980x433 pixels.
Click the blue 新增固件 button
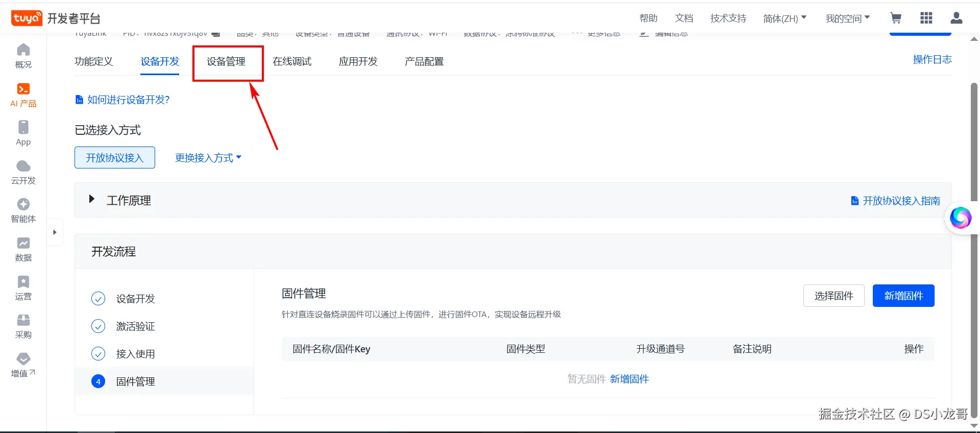coord(903,296)
